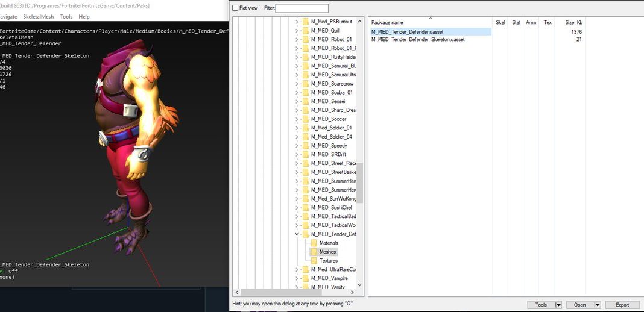This screenshot has width=644, height=312.
Task: Select the Textures subfolder
Action: [x=329, y=261]
